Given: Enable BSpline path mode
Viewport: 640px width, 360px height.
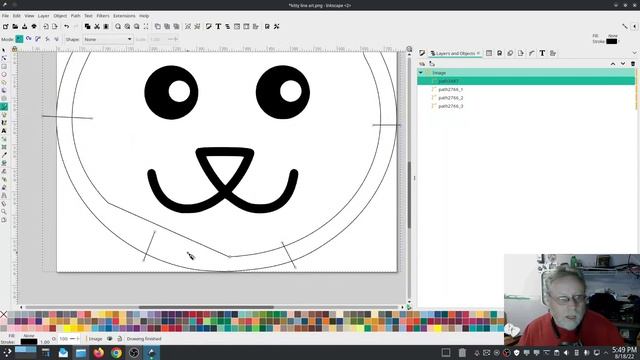Looking at the screenshot, I should (38, 39).
